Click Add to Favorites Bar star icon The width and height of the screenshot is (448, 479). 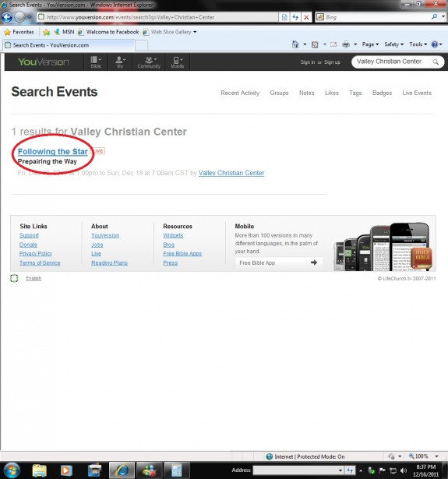pyautogui.click(x=47, y=32)
